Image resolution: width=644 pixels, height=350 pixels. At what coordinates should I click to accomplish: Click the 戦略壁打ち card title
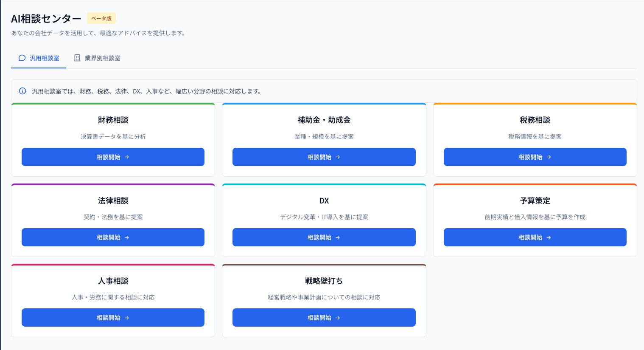(x=324, y=280)
